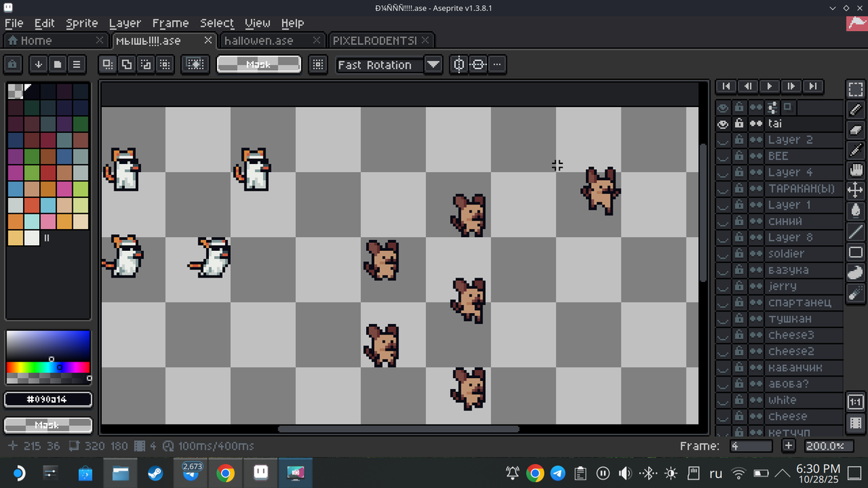Click the transparent color selection icon
This screenshot has width=868, height=488.
click(195, 64)
